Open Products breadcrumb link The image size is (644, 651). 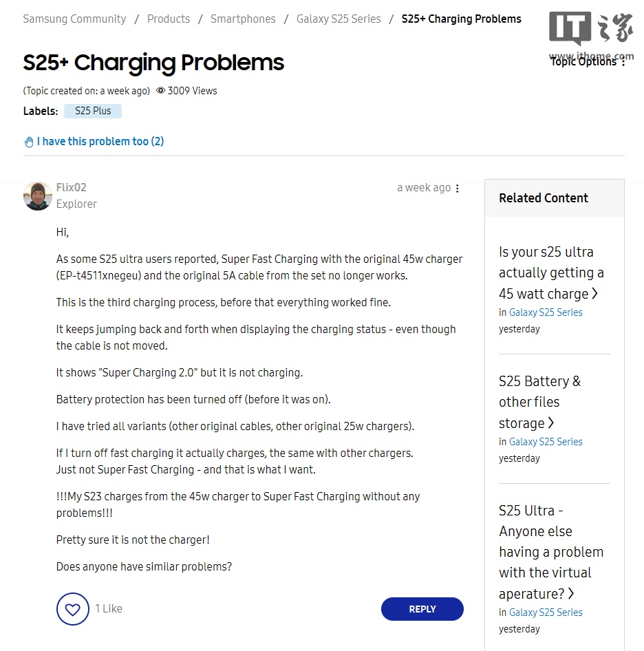(169, 19)
